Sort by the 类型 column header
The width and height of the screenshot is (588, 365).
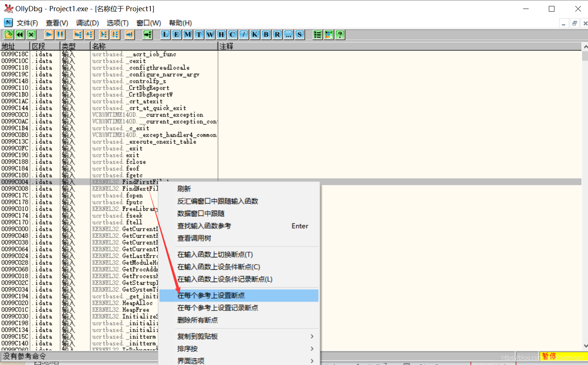click(x=75, y=46)
